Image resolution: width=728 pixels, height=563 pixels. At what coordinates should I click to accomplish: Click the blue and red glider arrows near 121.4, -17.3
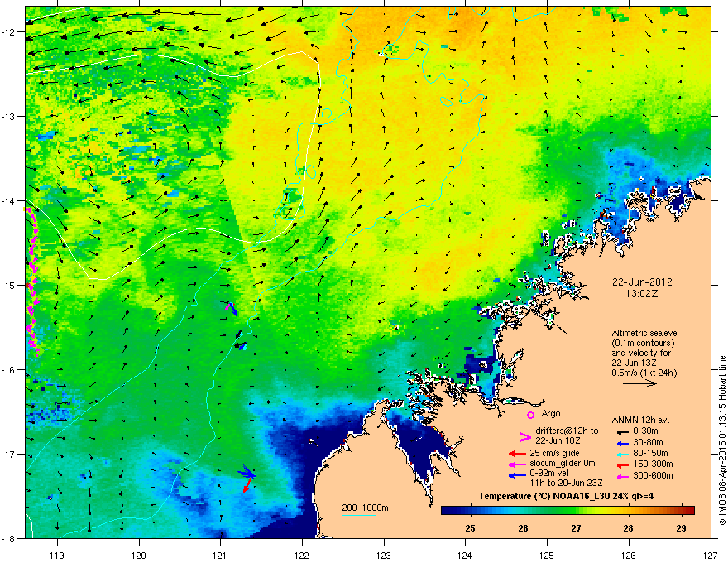pos(247,477)
